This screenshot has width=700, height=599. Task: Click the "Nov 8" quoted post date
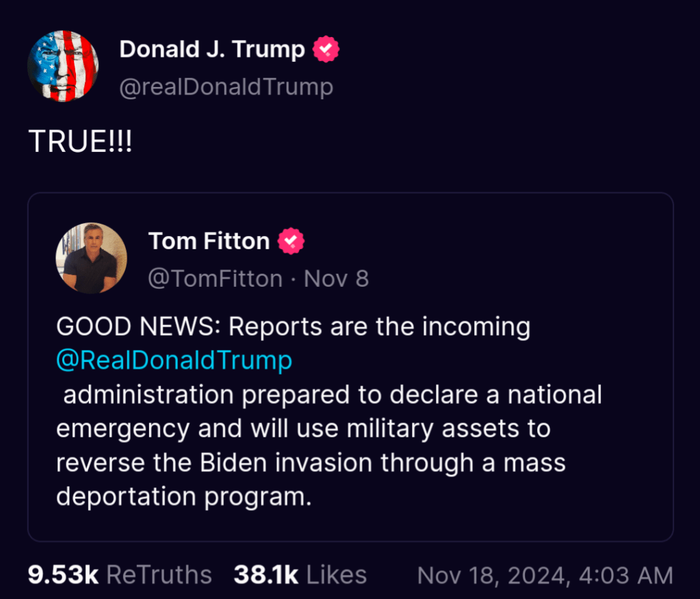point(336,279)
